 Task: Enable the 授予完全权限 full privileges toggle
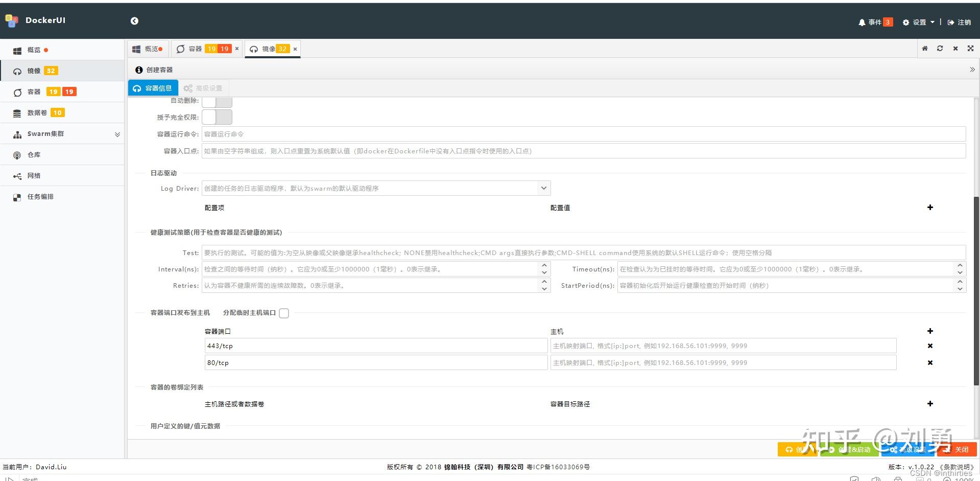[217, 117]
